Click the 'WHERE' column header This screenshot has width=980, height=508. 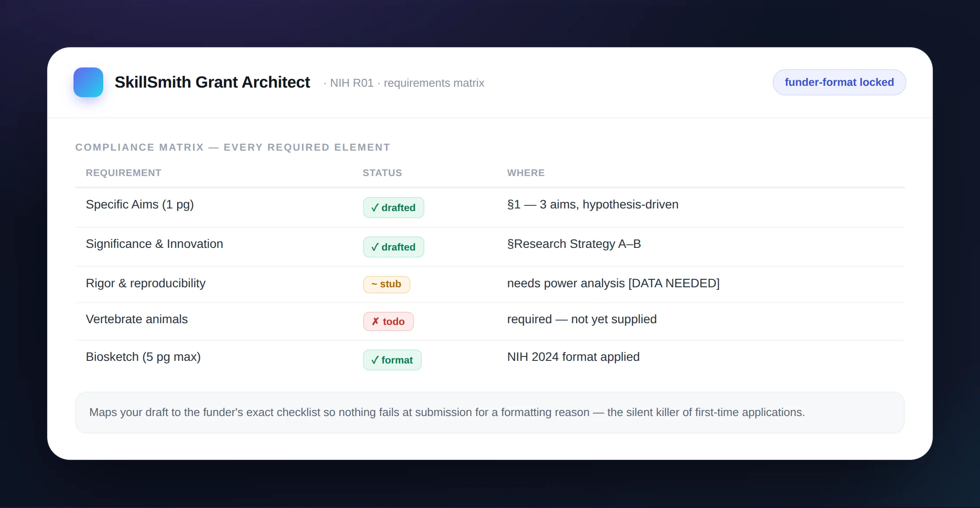click(x=526, y=173)
